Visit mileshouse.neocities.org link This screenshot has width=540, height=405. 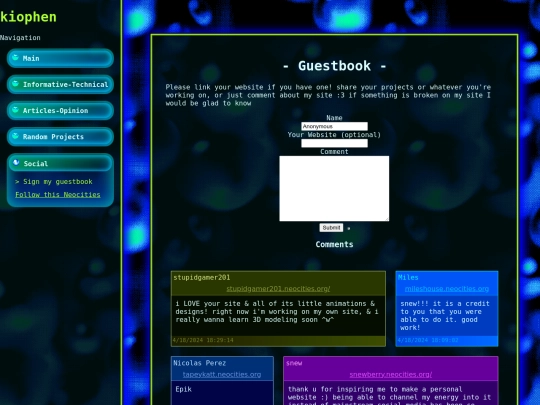(447, 289)
